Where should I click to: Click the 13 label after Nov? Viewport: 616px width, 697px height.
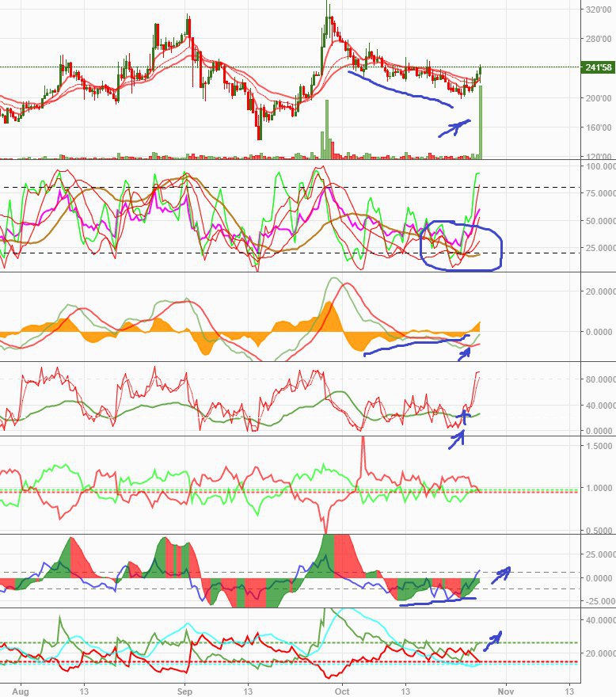pyautogui.click(x=569, y=691)
